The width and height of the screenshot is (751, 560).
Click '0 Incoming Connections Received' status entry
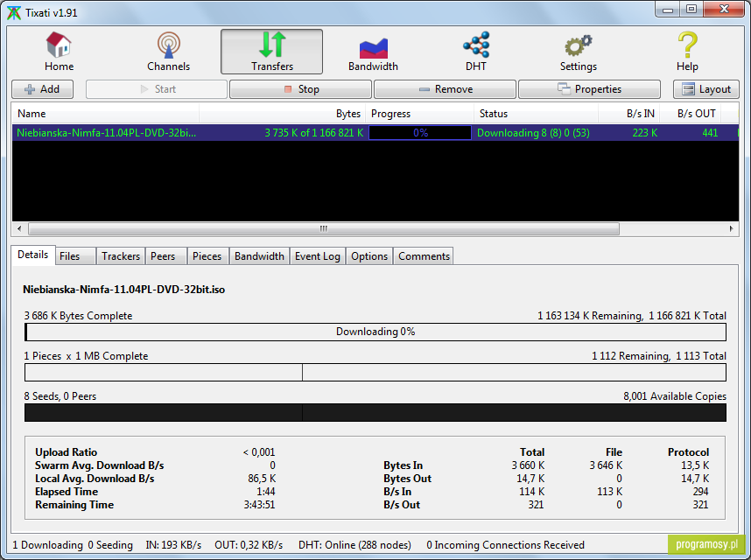click(505, 545)
